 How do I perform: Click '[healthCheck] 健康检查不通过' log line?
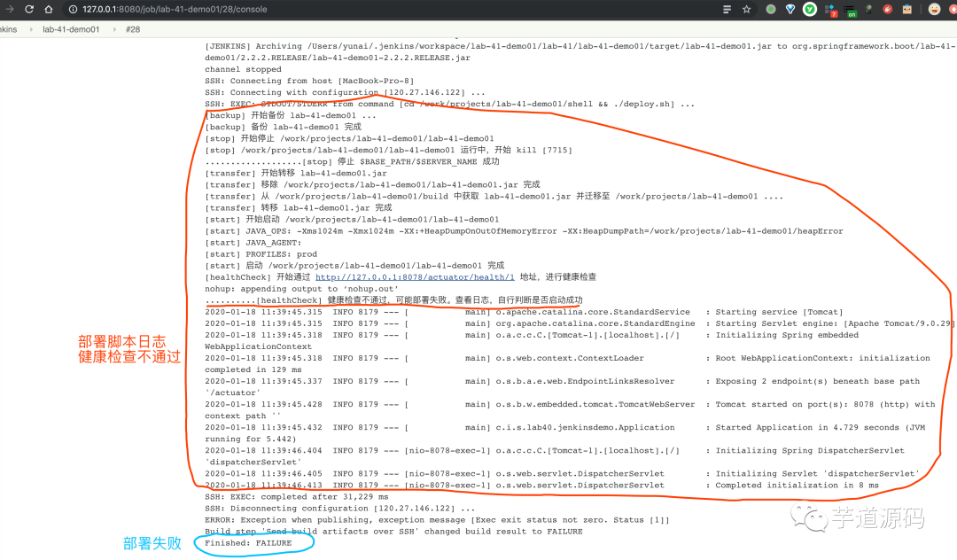click(x=393, y=300)
